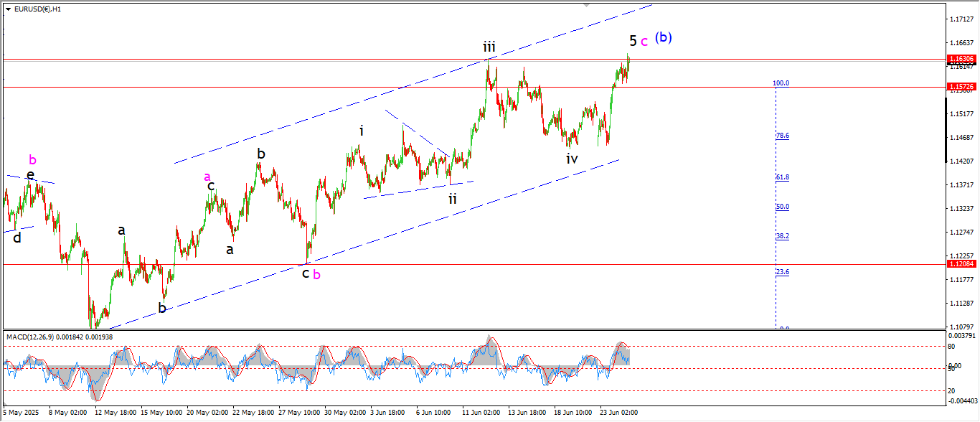980x422 pixels.
Task: Click the 1.17127 price axis value
Action: [x=961, y=19]
